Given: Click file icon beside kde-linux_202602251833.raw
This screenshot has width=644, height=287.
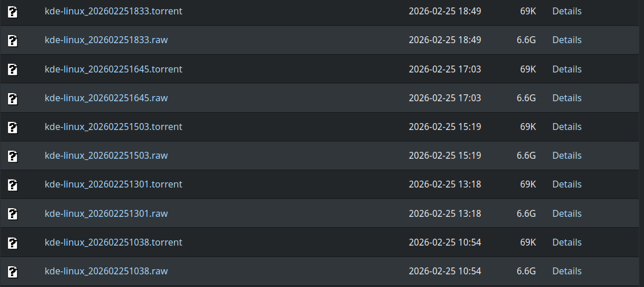Looking at the screenshot, I should [x=13, y=40].
